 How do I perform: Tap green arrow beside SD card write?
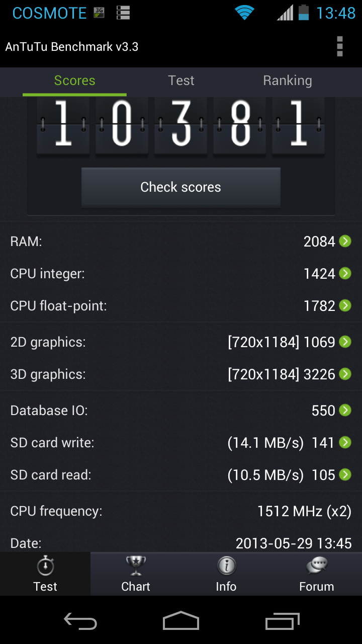click(x=345, y=443)
